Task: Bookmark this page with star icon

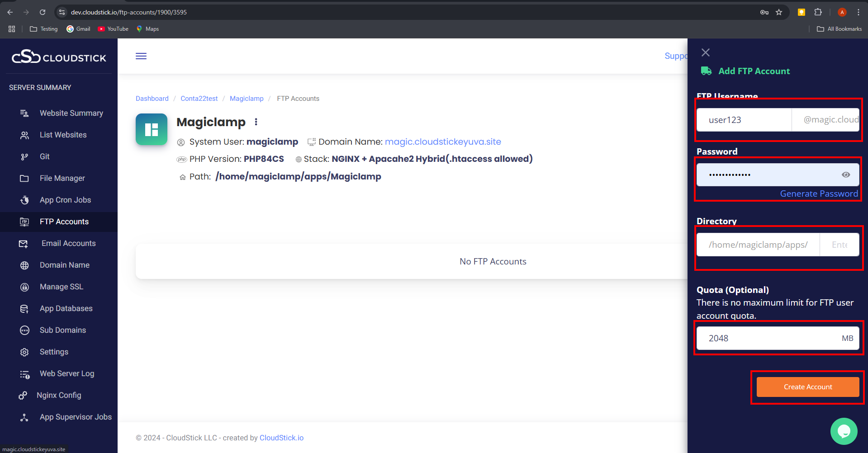Action: coord(779,12)
